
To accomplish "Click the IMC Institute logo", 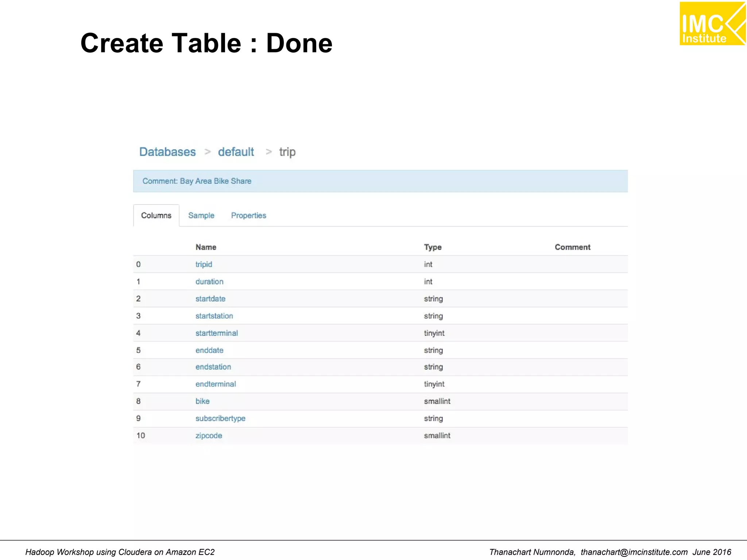I will pos(712,23).
